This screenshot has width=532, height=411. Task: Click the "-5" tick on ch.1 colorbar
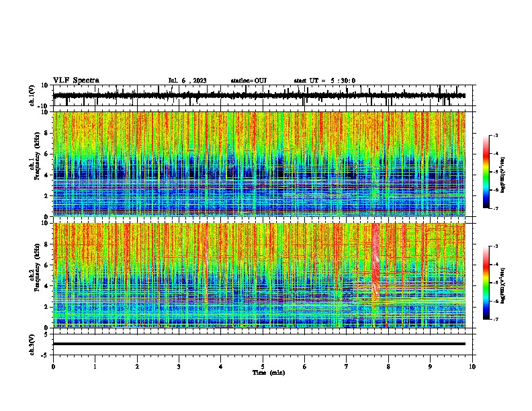tap(496, 172)
